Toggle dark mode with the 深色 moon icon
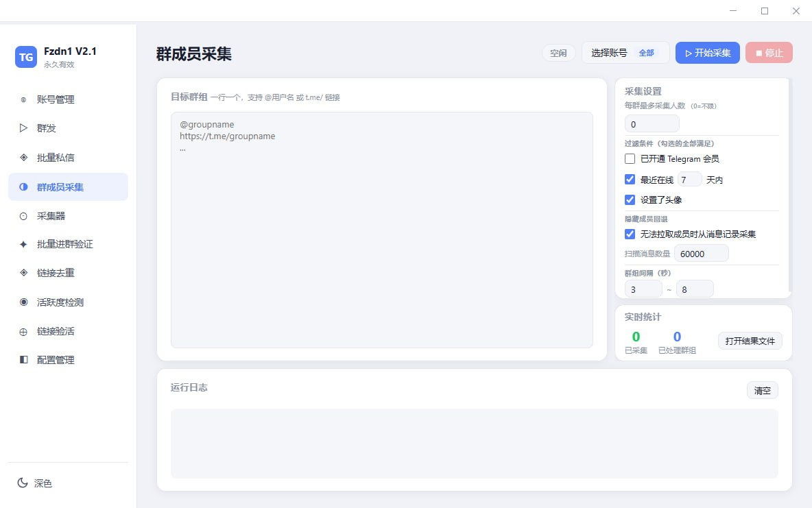The height and width of the screenshot is (508, 812). point(24,483)
